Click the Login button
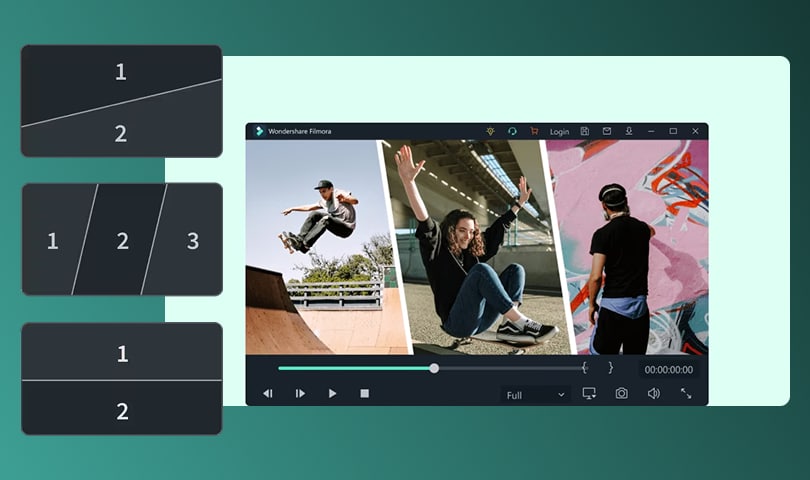The height and width of the screenshot is (480, 810). tap(559, 132)
